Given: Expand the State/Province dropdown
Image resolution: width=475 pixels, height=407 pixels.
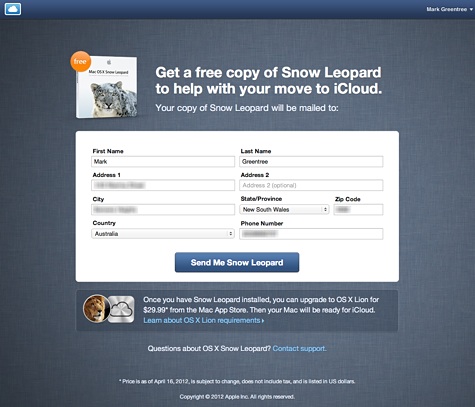Looking at the screenshot, I should [x=284, y=210].
